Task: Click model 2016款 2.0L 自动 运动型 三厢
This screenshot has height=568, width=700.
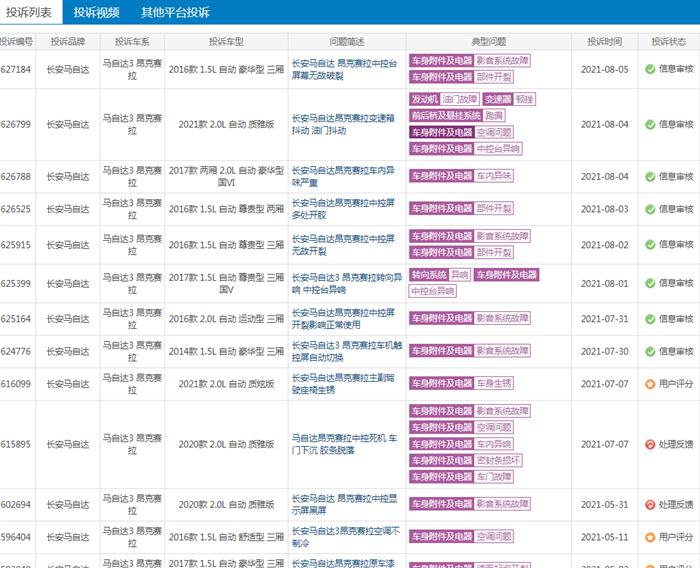Action: (x=226, y=319)
